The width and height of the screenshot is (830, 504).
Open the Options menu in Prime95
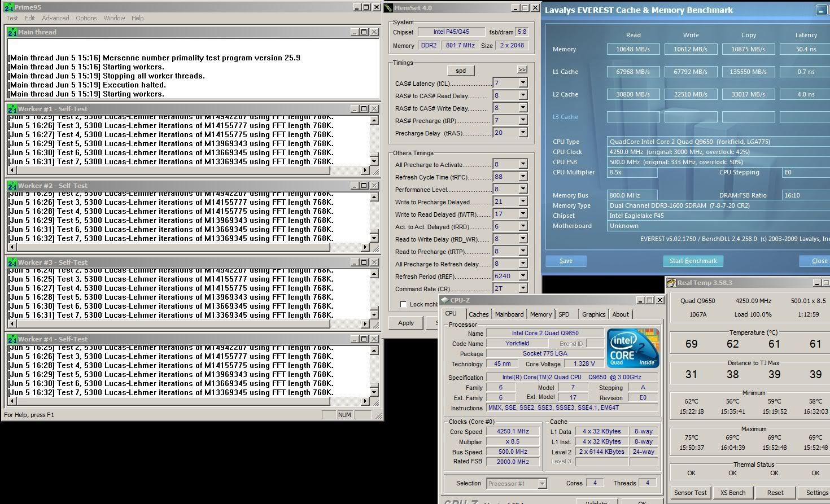pyautogui.click(x=86, y=18)
